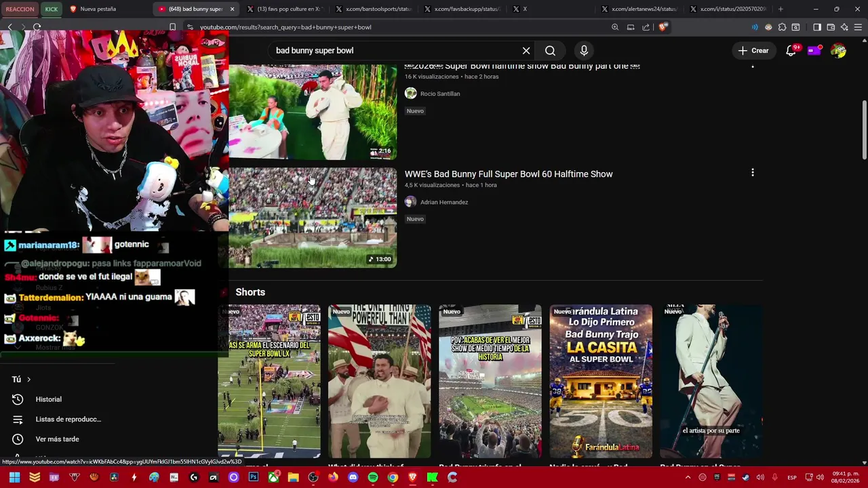
Task: Close the active bad bunny super tab
Action: (x=232, y=9)
